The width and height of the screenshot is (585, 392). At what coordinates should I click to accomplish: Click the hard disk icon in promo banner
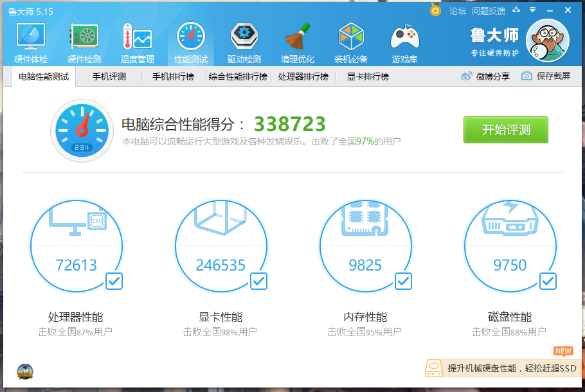point(434,368)
